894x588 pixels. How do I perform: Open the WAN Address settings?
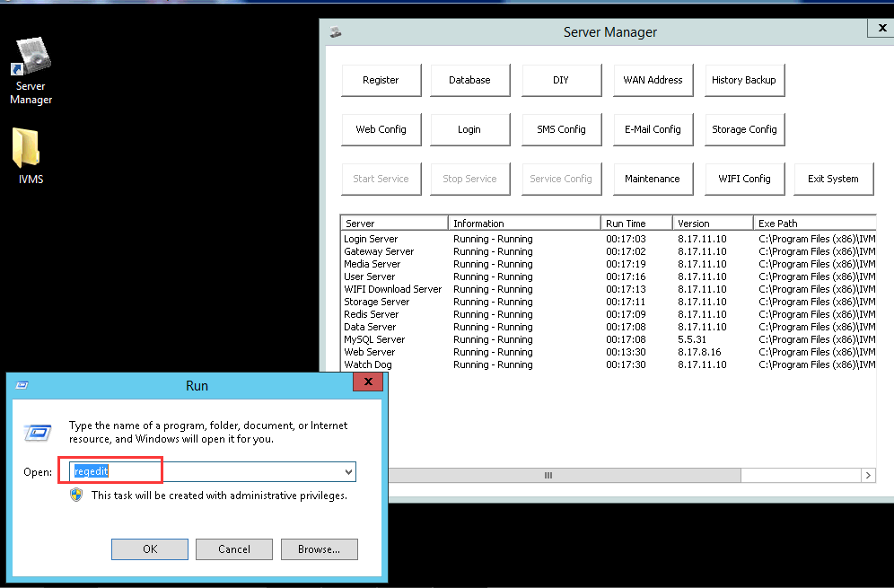tap(653, 80)
